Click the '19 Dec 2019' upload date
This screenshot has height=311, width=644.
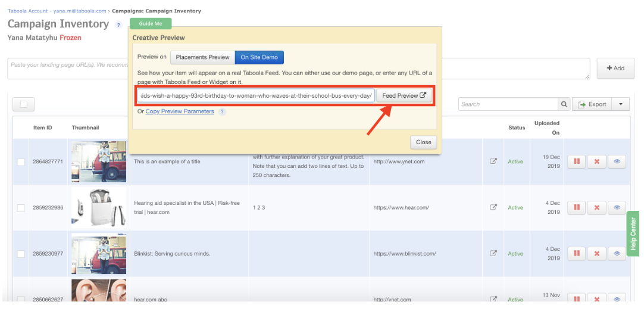[551, 161]
